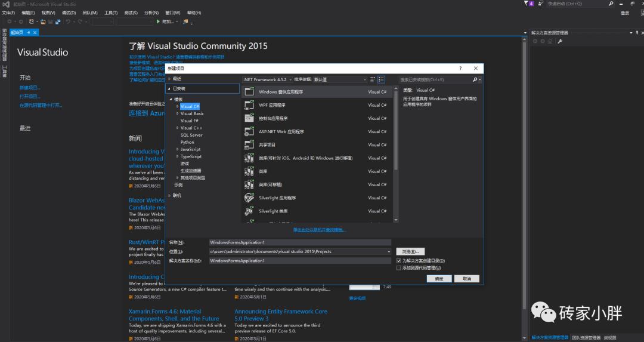Viewport: 644px width, 342px height.
Task: Switch to 团队资源管理器 bottom tab
Action: click(586, 338)
